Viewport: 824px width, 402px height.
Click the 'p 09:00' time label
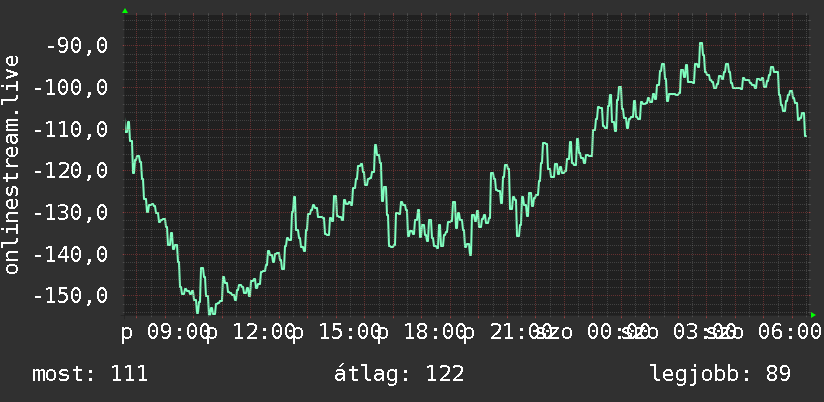coord(165,332)
